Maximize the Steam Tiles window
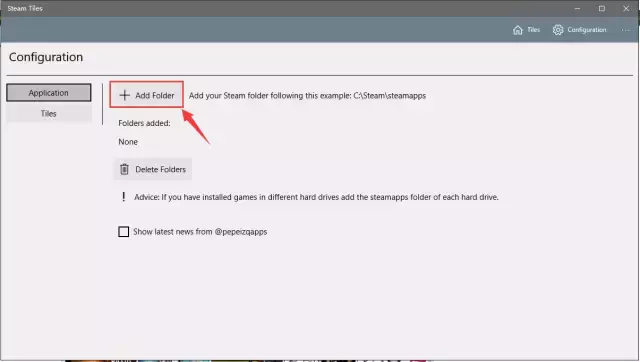 pos(602,8)
